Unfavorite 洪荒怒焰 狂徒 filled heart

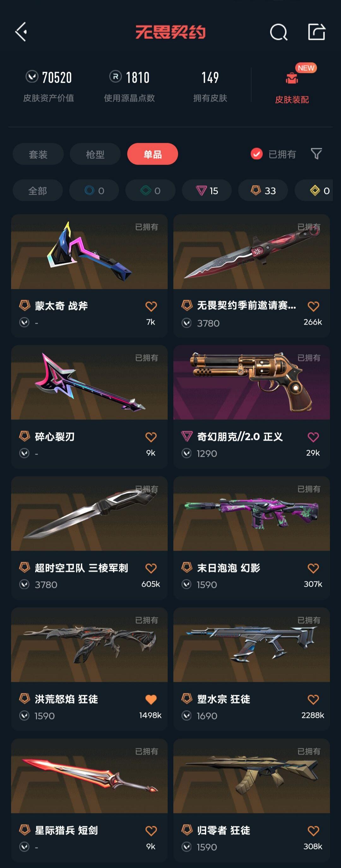point(151,700)
